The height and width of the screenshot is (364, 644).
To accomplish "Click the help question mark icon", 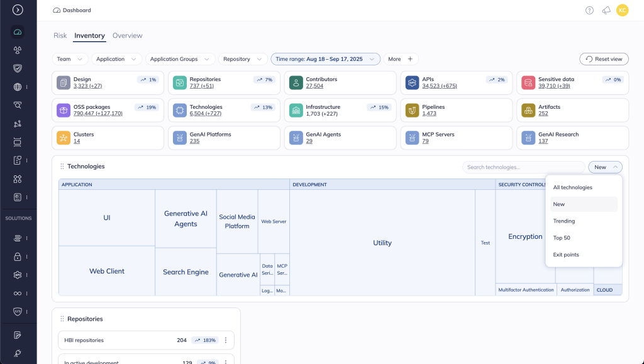I will (589, 10).
